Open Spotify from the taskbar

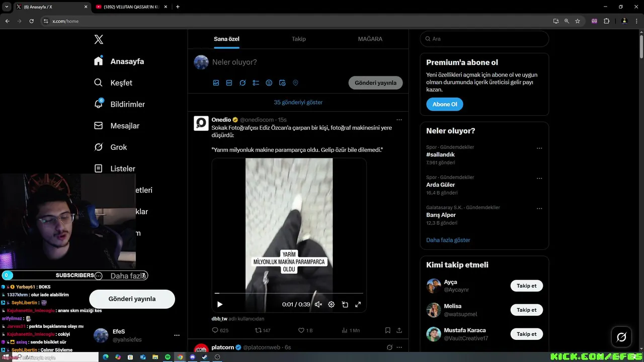pyautogui.click(x=168, y=357)
